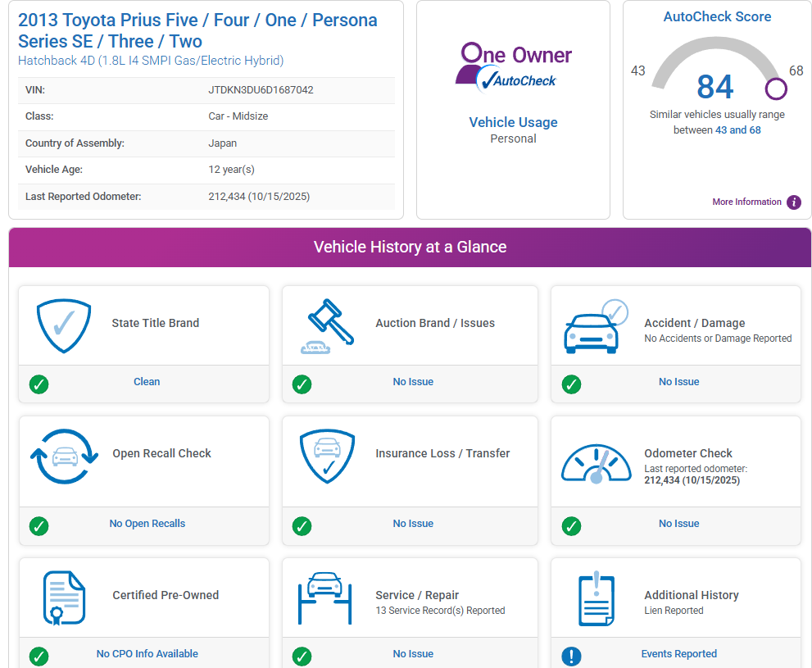
Task: Click the green checkmark next to Clean
Action: coord(39,384)
